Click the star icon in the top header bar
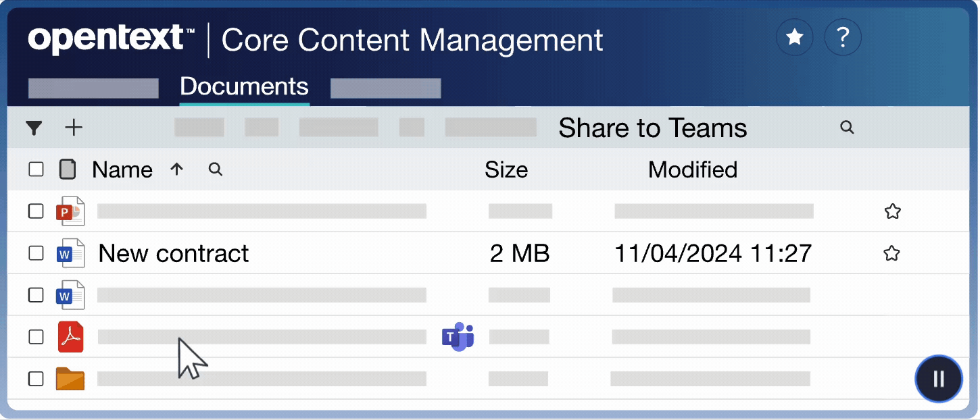 pos(794,37)
